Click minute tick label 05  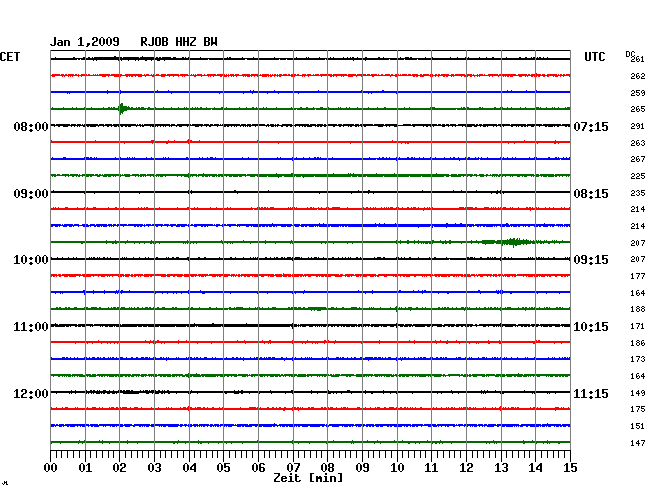tap(223, 468)
